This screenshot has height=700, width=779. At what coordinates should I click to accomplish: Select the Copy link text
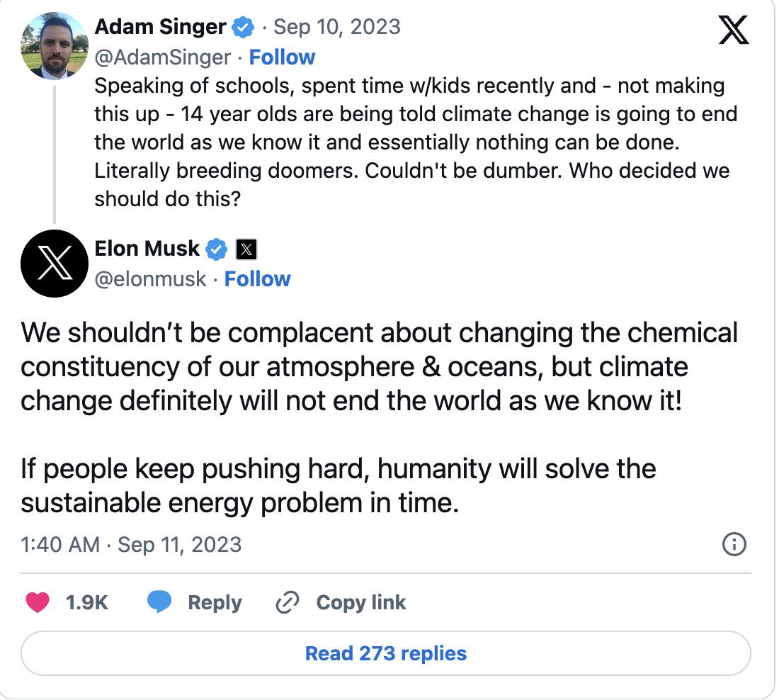(x=360, y=602)
